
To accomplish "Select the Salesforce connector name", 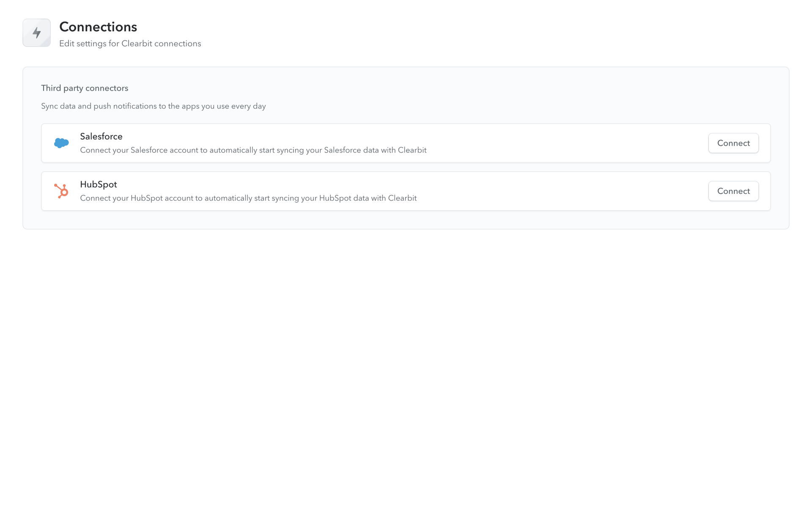I will 101,136.
